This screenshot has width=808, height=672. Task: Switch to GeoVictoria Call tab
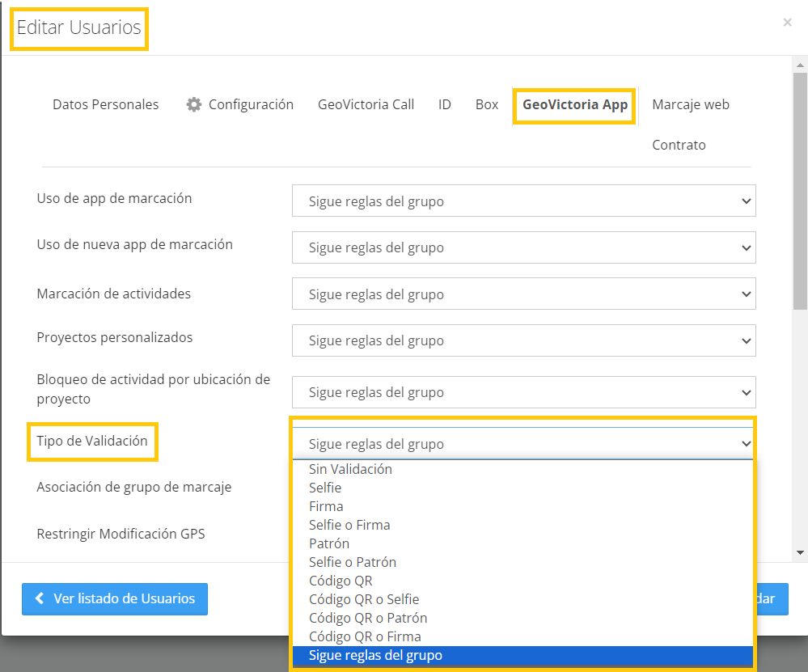366,104
